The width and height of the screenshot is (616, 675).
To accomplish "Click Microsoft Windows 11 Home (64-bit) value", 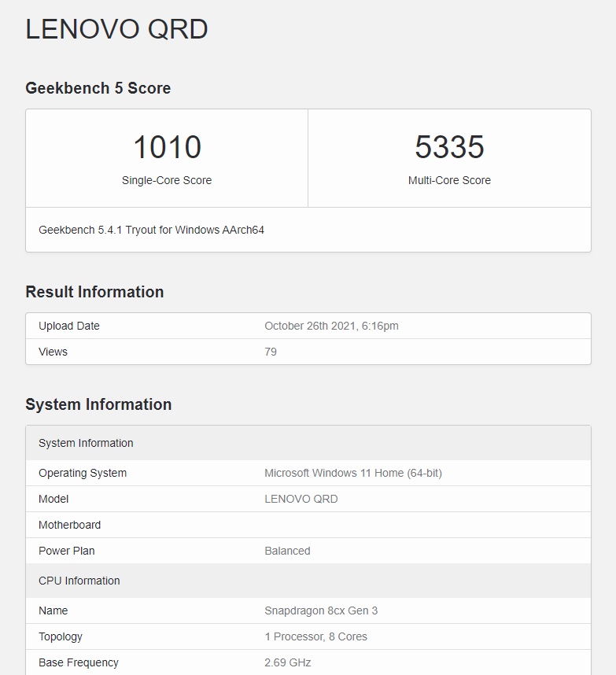I will point(353,473).
